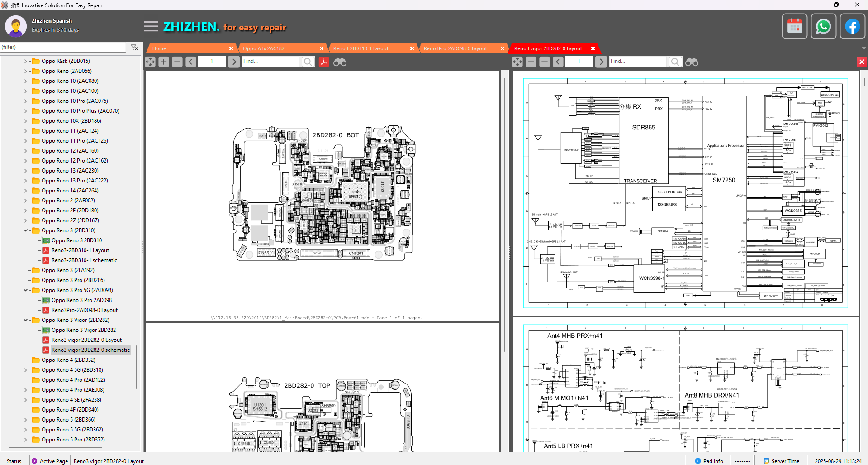The width and height of the screenshot is (868, 465).
Task: Expand the Oppo Reno 2Z (2DD167) folder
Action: 26,221
